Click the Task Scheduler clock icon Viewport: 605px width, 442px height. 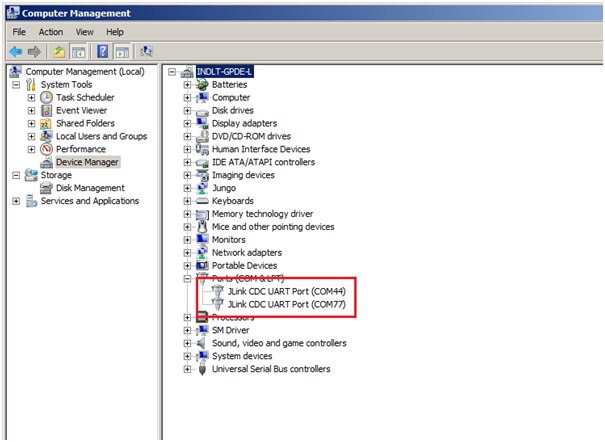pos(46,97)
